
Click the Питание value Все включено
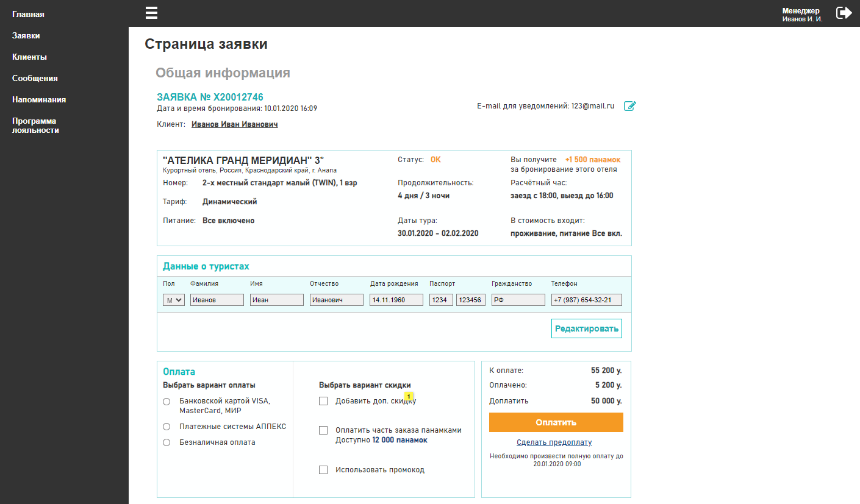(x=229, y=221)
